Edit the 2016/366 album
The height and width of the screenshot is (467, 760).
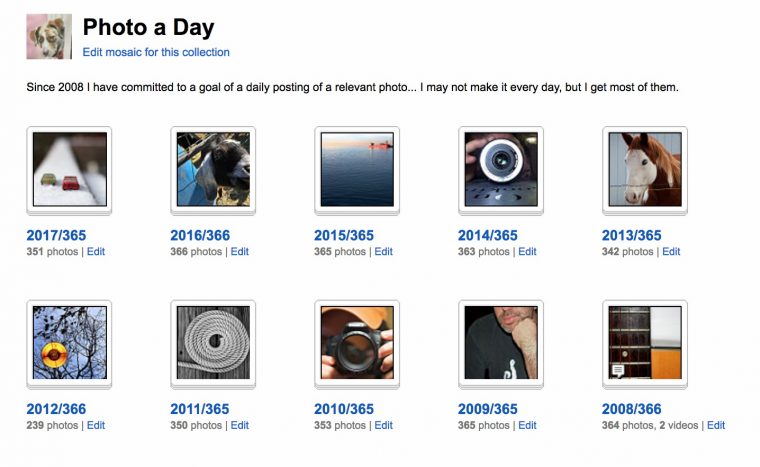[239, 252]
